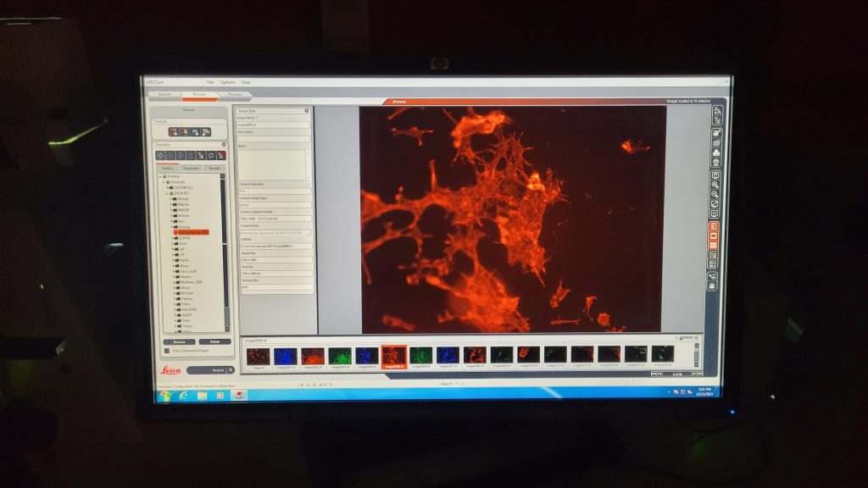Click the taskbar clock showing the time
Screen dimensions: 868x488
coord(704,391)
